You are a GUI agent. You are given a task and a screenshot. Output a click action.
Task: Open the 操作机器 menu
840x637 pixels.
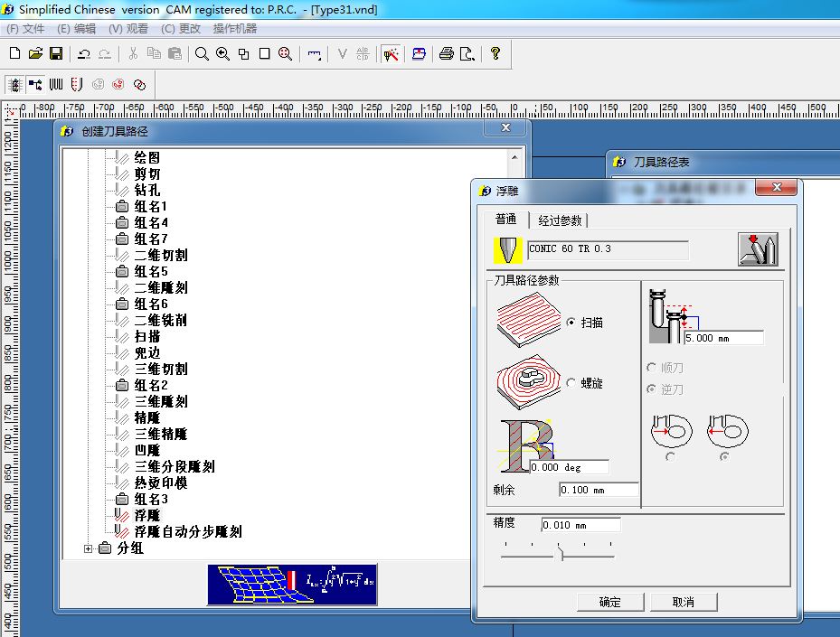pyautogui.click(x=235, y=28)
